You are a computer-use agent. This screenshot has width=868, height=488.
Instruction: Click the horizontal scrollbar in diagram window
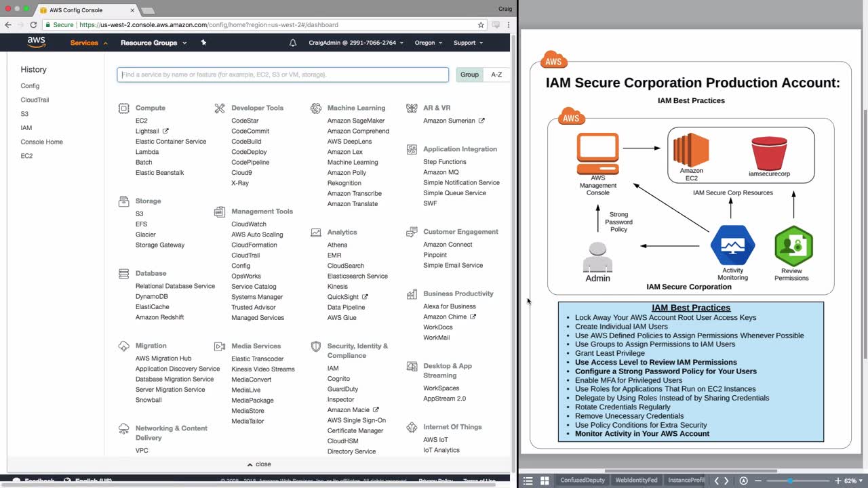(x=690, y=471)
